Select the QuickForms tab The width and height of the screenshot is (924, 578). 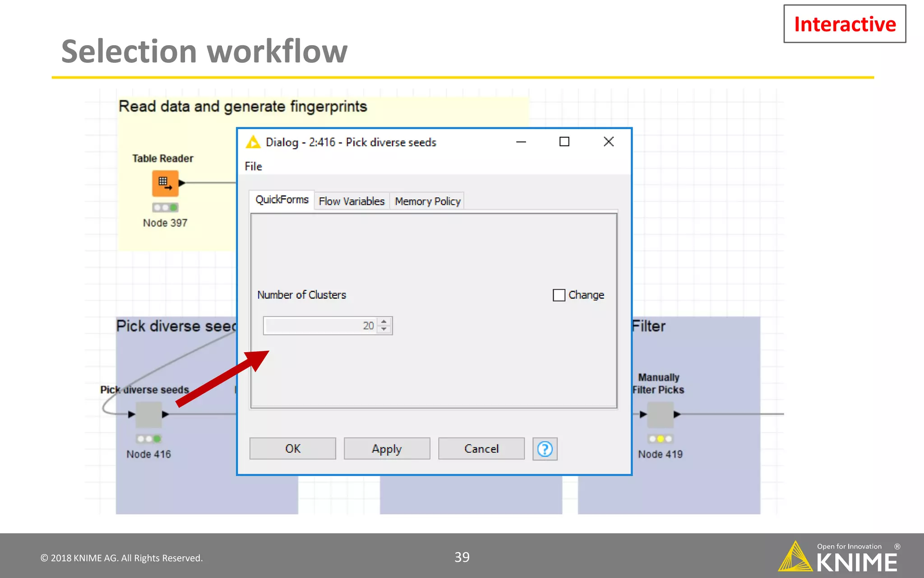point(282,200)
